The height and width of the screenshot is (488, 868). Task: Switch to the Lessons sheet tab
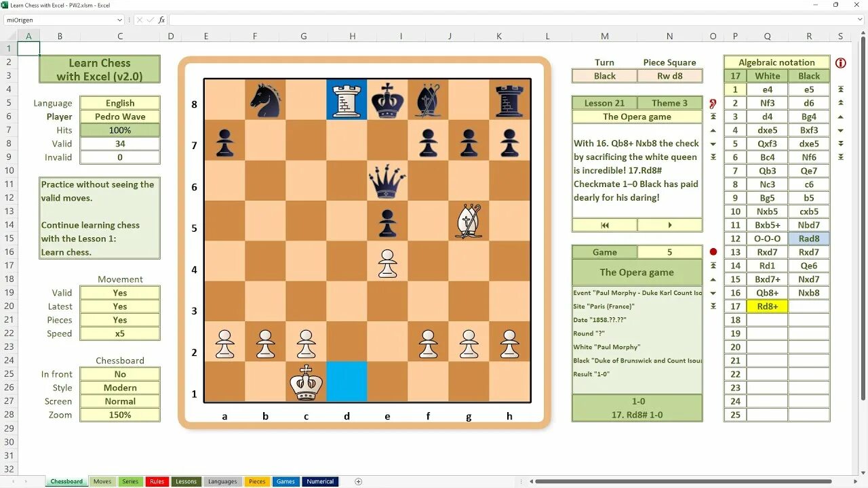[x=186, y=482]
